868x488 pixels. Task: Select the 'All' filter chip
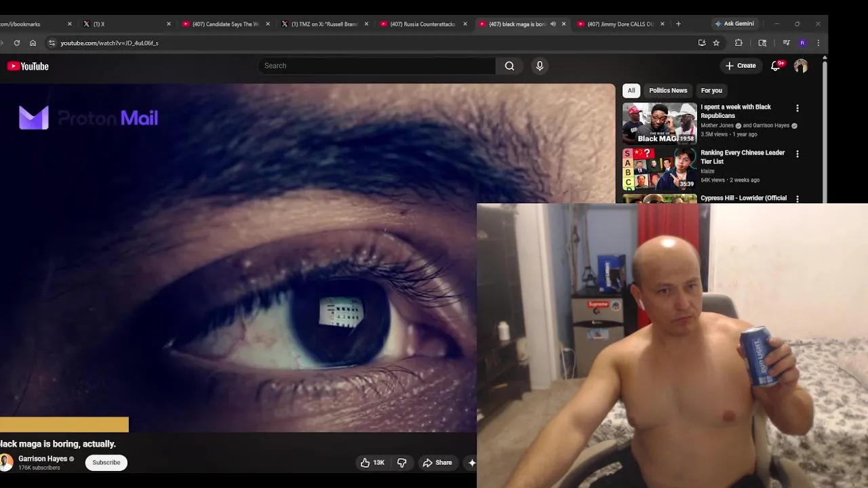631,90
